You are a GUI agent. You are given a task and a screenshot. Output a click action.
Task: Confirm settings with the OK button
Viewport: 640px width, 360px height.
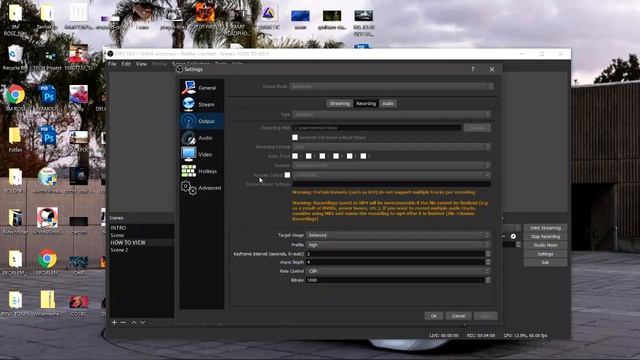point(433,316)
